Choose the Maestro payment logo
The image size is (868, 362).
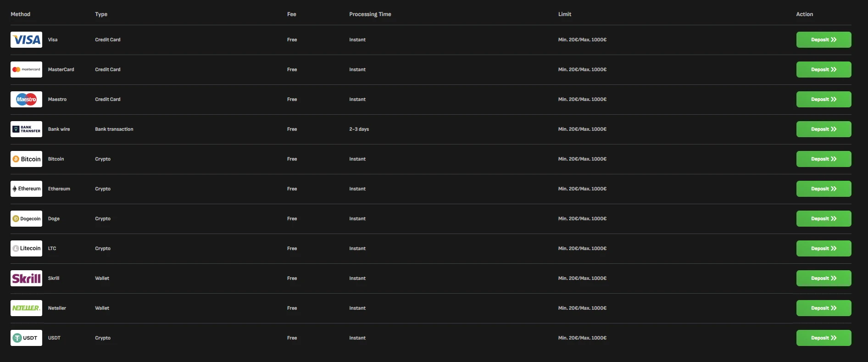(26, 100)
